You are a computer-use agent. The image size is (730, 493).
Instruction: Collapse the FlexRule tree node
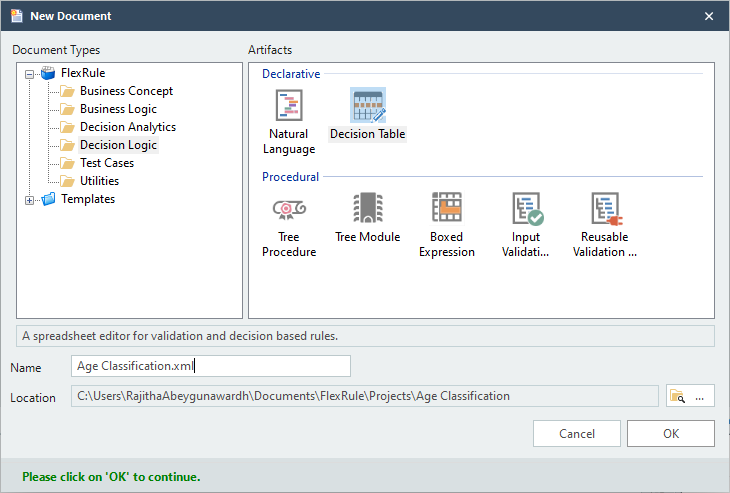[x=29, y=74]
